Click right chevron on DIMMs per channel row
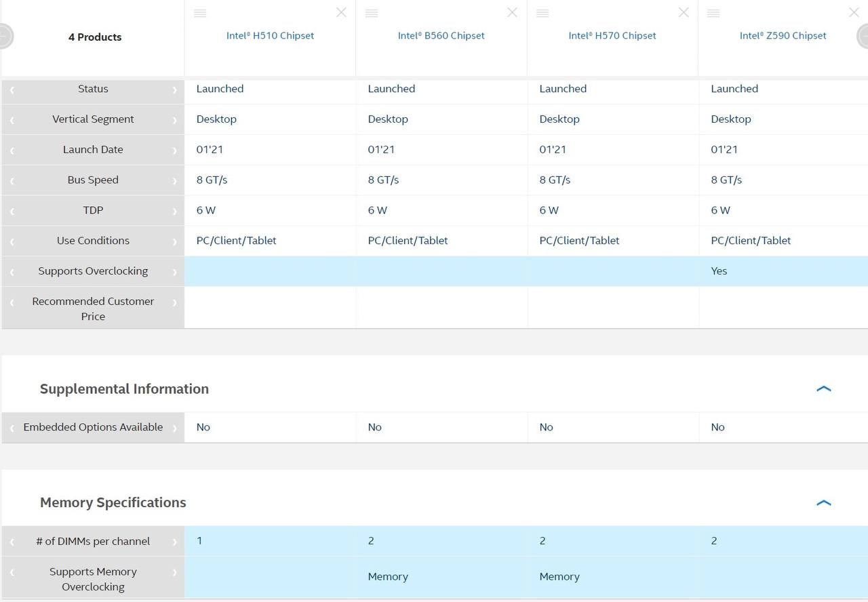 click(x=174, y=542)
